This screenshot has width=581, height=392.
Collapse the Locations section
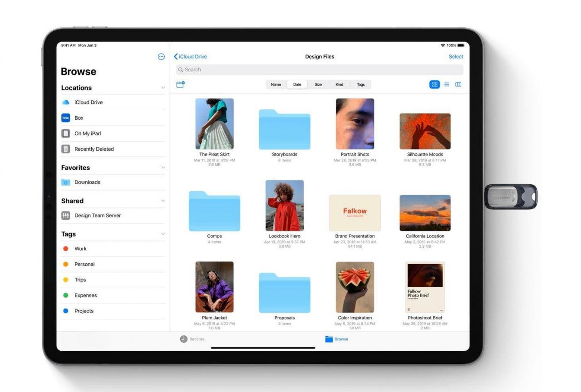(x=163, y=88)
